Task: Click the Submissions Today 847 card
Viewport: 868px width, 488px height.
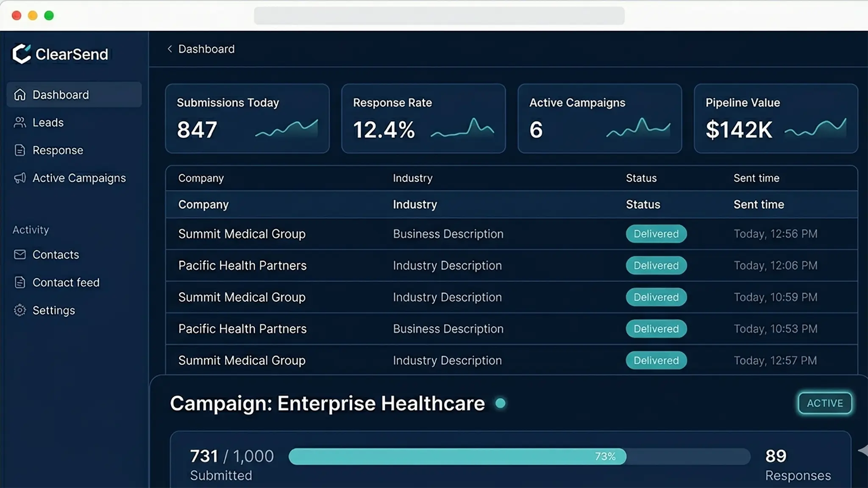Action: (x=247, y=118)
